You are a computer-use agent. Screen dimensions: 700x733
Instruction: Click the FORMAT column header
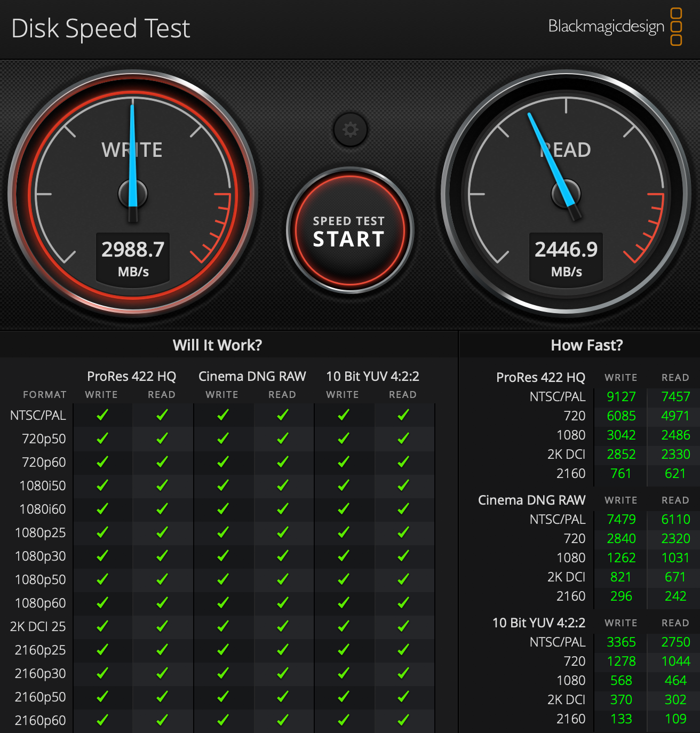coord(45,395)
